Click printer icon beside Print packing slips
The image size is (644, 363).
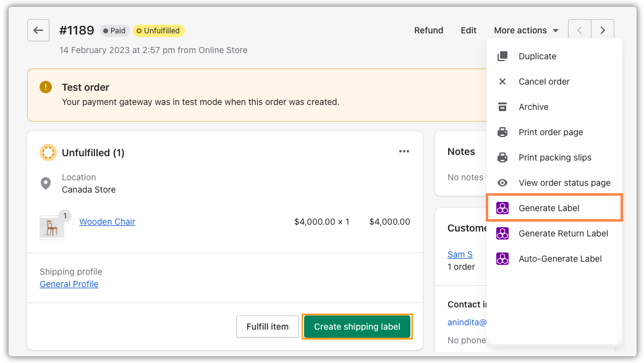tap(502, 157)
